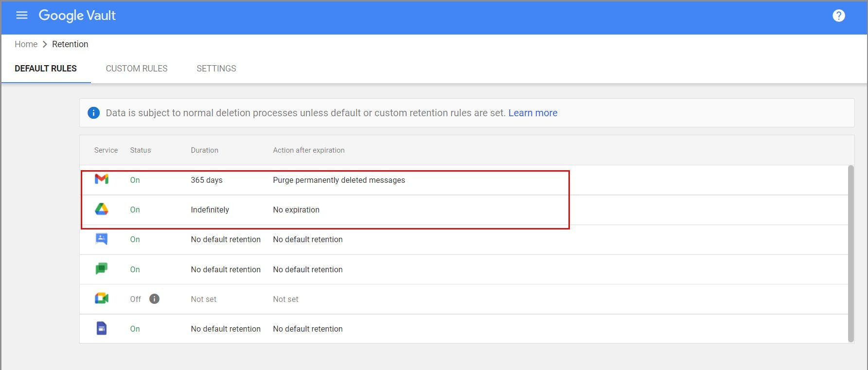Screen dimensions: 868x370
Task: Click the Google Vault logo title
Action: pyautogui.click(x=77, y=16)
